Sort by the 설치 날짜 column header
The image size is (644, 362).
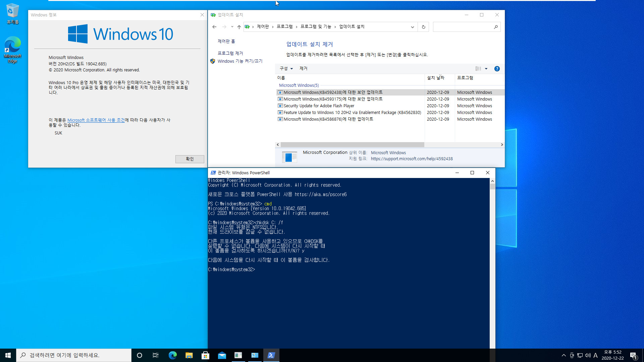pos(440,78)
